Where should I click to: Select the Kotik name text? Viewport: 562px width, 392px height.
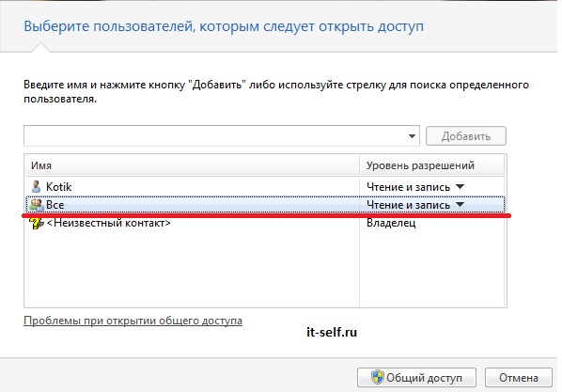click(59, 187)
